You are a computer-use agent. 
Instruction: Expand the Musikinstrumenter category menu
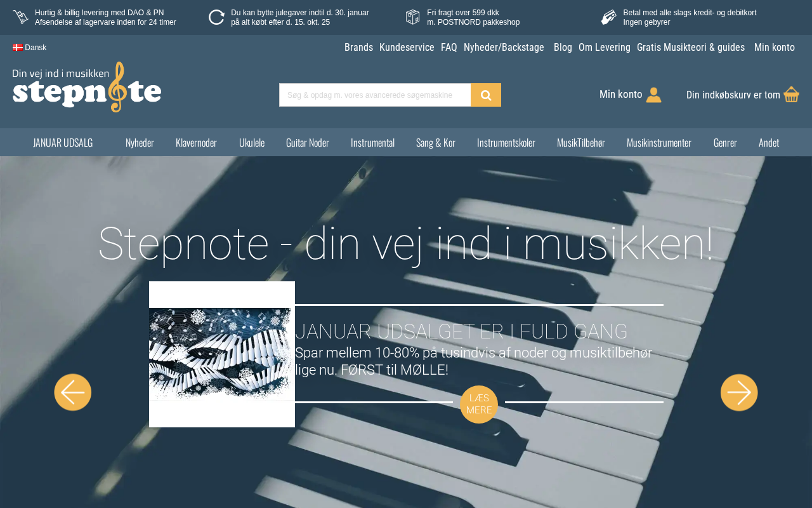pyautogui.click(x=659, y=142)
